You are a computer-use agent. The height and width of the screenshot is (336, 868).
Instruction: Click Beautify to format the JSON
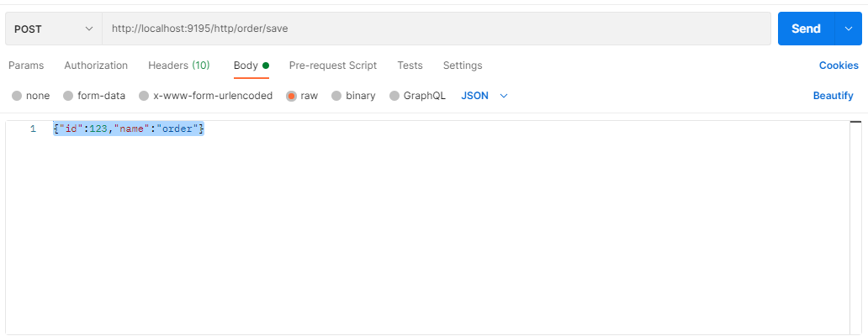click(x=833, y=96)
